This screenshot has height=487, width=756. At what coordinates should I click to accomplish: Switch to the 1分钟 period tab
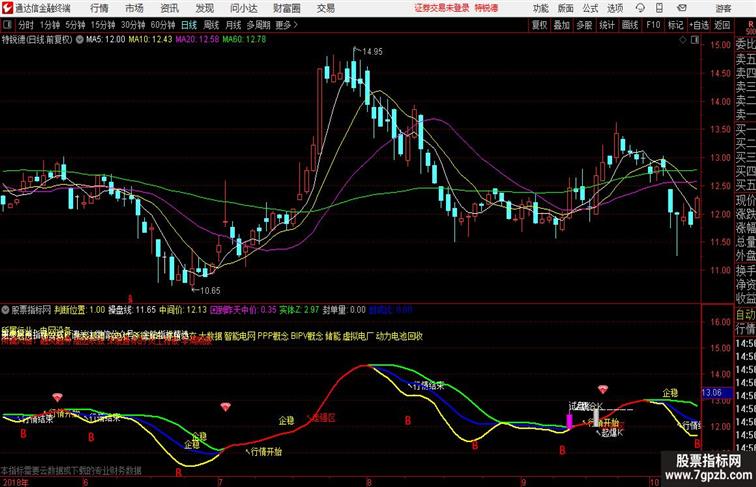click(x=50, y=25)
